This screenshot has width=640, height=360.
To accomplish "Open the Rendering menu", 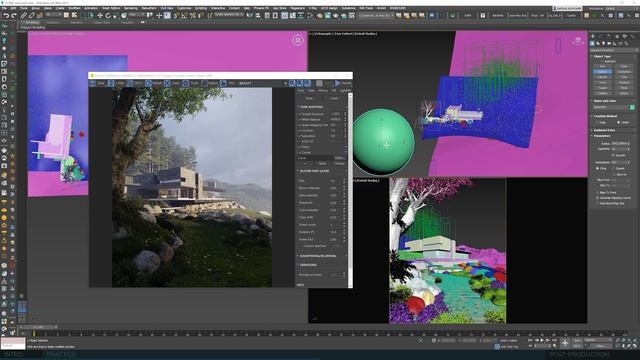I will click(131, 8).
